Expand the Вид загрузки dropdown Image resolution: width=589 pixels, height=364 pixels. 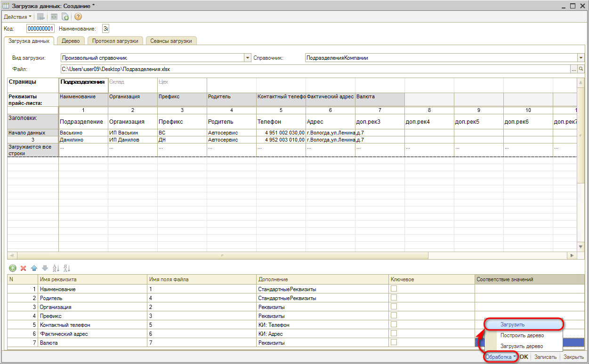click(x=248, y=58)
